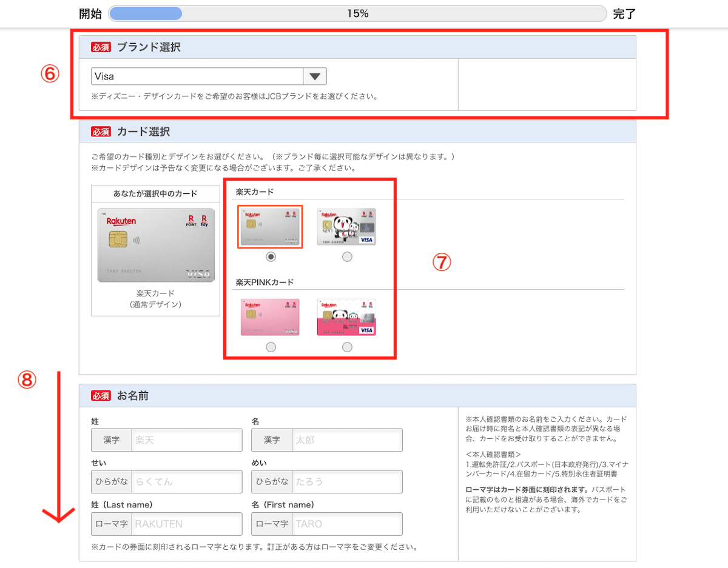Select the silver Rakuten Card radio button
The width and height of the screenshot is (728, 568).
(271, 256)
